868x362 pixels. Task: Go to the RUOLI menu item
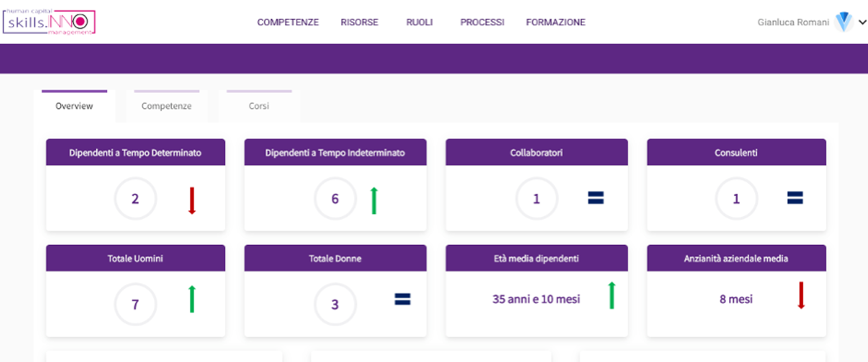pyautogui.click(x=419, y=22)
